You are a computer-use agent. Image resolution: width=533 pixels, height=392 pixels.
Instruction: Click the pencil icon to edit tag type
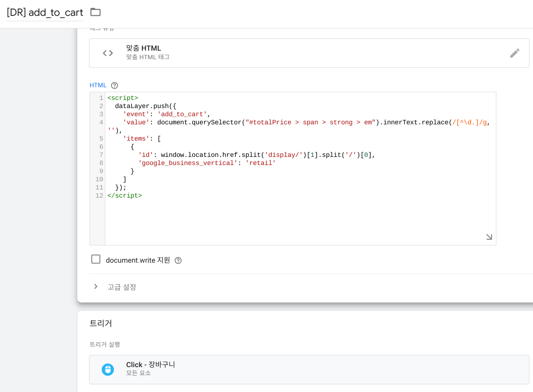click(x=514, y=53)
